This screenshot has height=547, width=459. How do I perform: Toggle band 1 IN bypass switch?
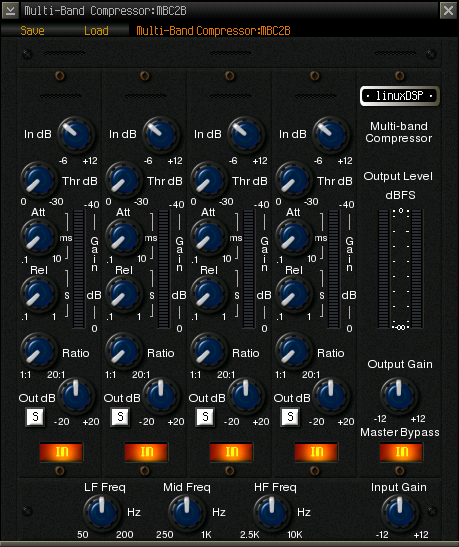[61, 452]
